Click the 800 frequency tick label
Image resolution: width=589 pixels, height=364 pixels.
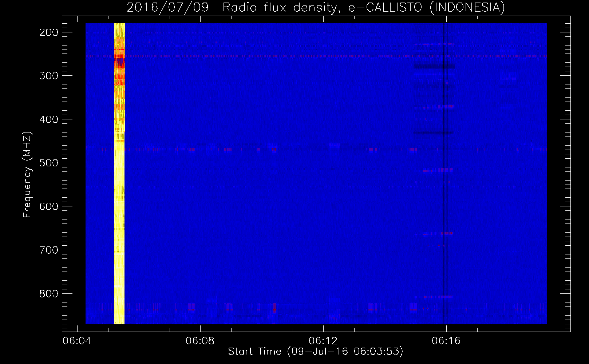click(x=49, y=294)
